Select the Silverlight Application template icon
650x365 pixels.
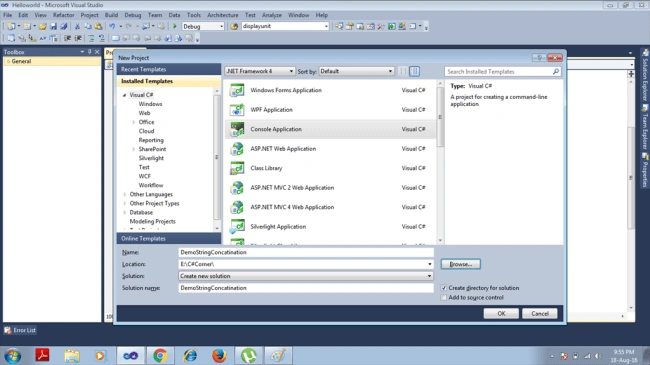coord(237,226)
